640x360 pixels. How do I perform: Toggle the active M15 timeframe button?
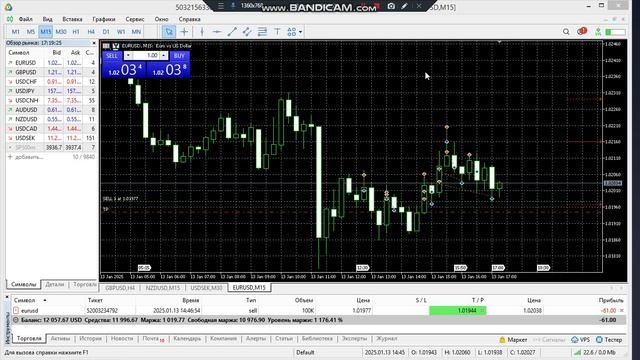pos(46,31)
